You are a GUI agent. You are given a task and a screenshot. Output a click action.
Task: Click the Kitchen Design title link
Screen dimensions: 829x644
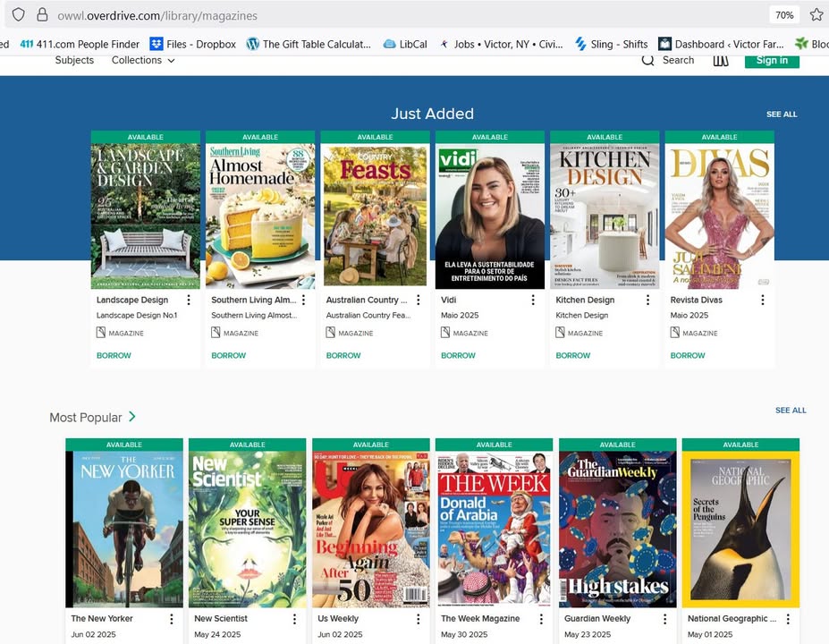point(585,300)
